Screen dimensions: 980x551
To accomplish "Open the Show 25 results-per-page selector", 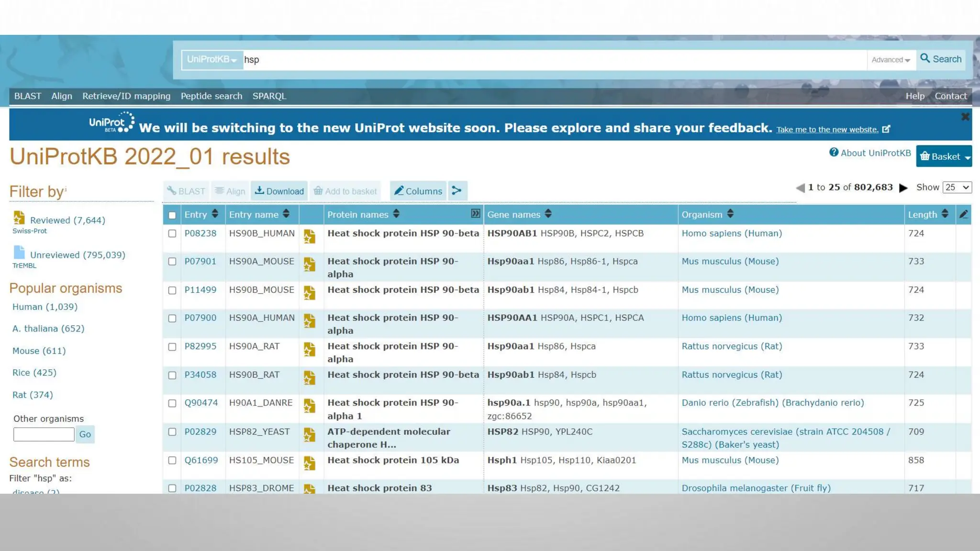I will click(x=957, y=187).
